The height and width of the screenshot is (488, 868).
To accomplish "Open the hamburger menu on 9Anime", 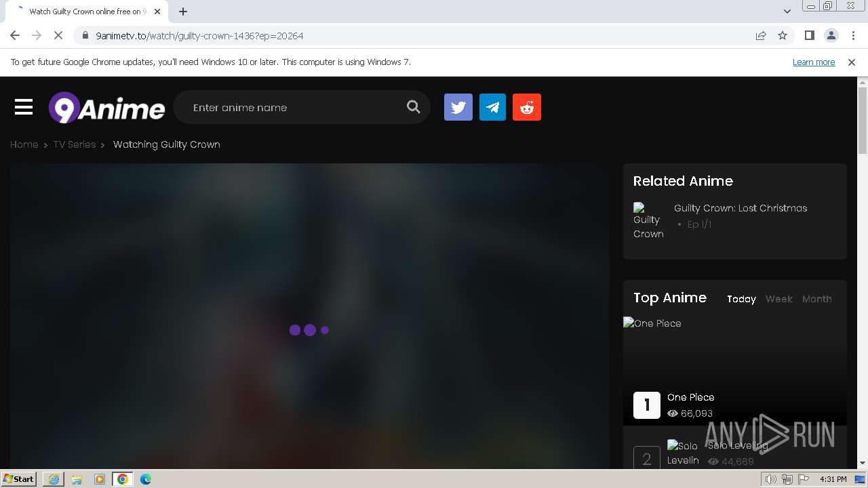I will (24, 107).
